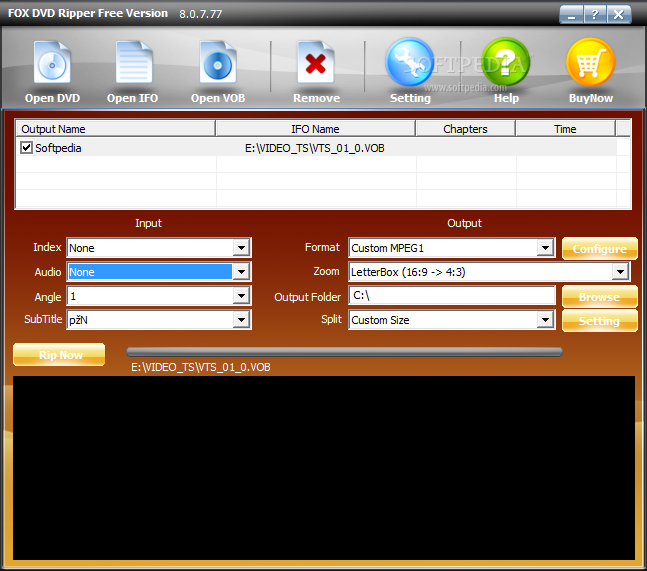Expand the Audio dropdown
This screenshot has width=647, height=571.
pyautogui.click(x=241, y=272)
